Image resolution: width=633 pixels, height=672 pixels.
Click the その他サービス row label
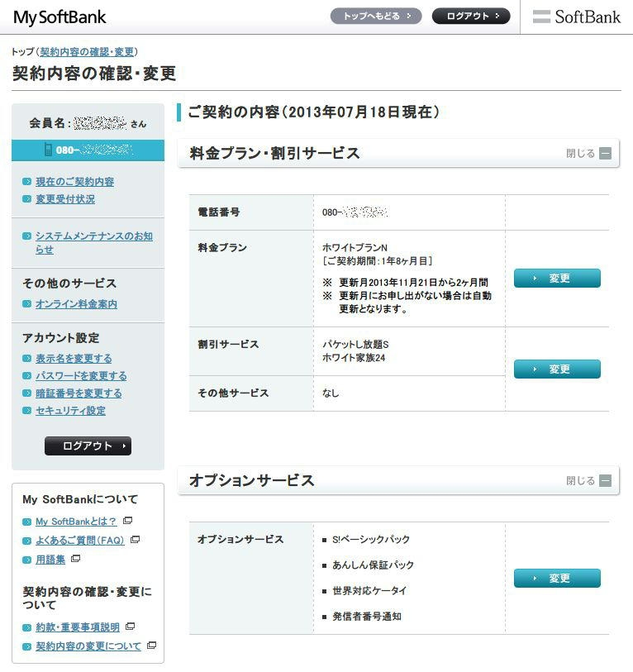233,393
